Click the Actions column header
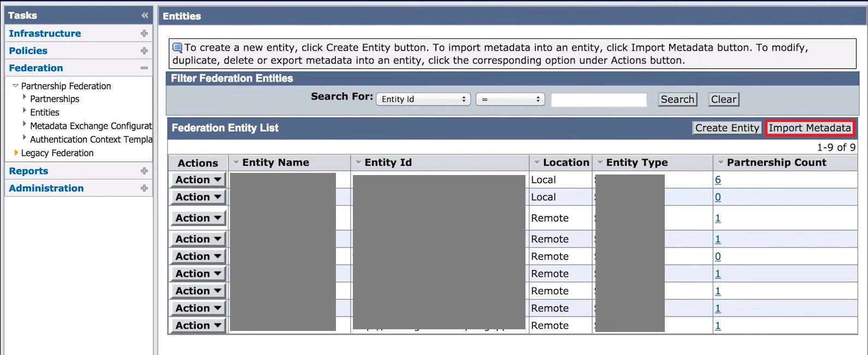This screenshot has width=868, height=355. click(x=198, y=163)
